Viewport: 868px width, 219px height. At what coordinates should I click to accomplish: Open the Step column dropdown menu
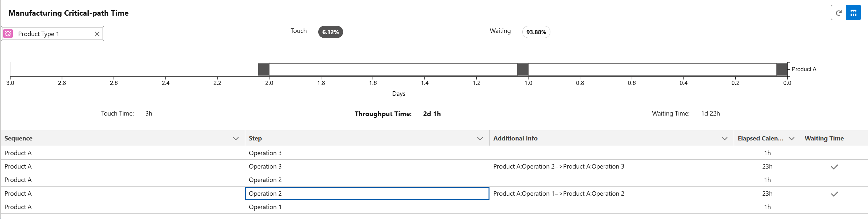[x=480, y=138]
